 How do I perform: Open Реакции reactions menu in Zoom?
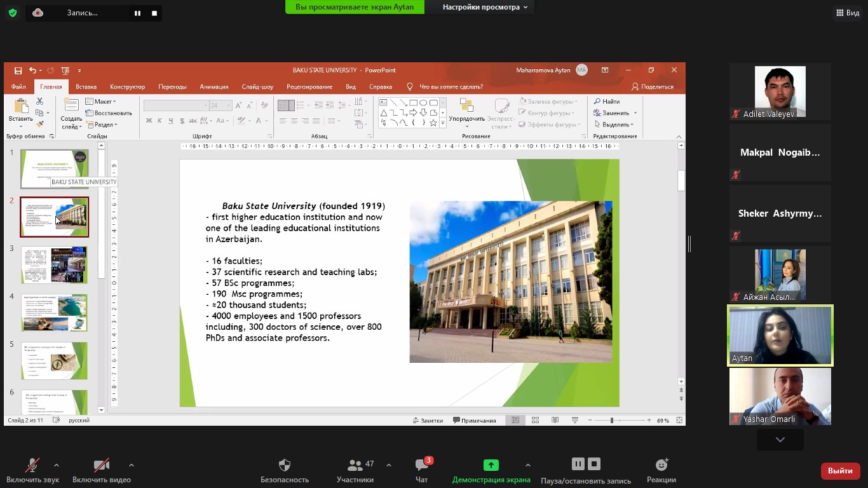coord(661,471)
